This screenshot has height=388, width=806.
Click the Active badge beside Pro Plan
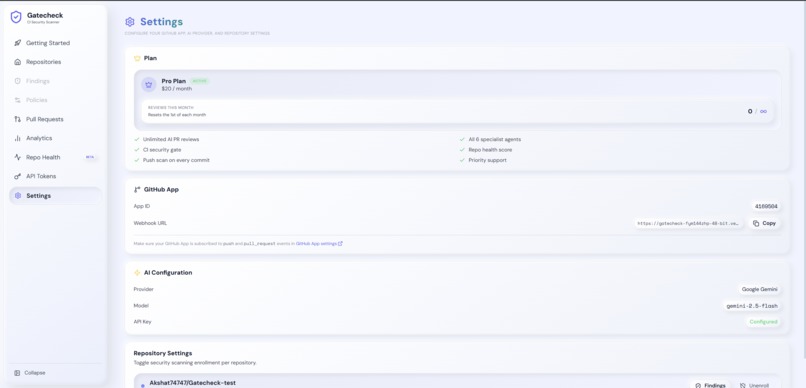pyautogui.click(x=199, y=81)
